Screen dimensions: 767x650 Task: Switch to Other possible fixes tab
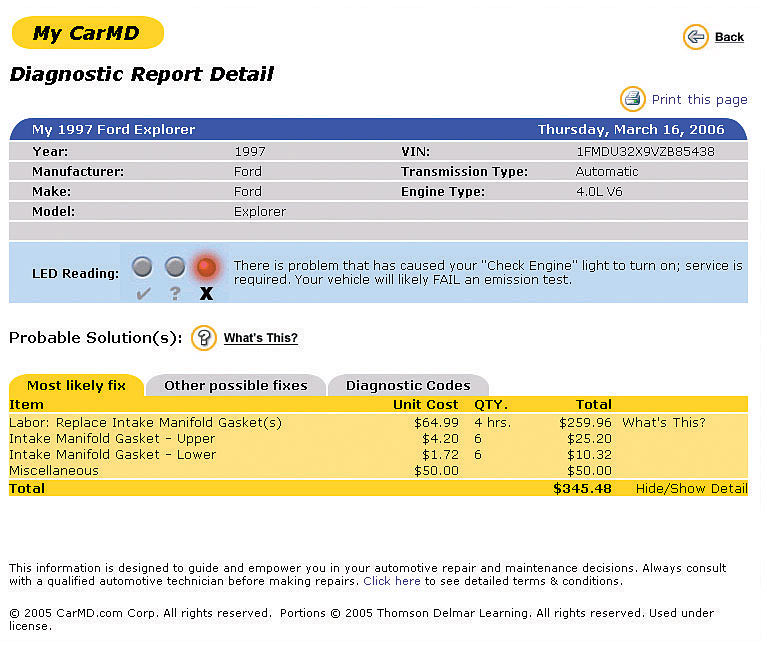[x=236, y=385]
